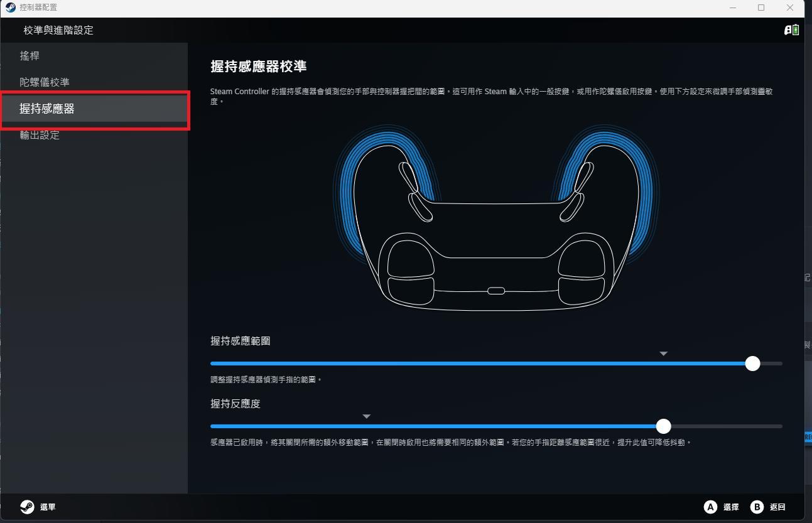Click the Steam icon in title bar
Screen dimensions: 812x523
pyautogui.click(x=10, y=8)
